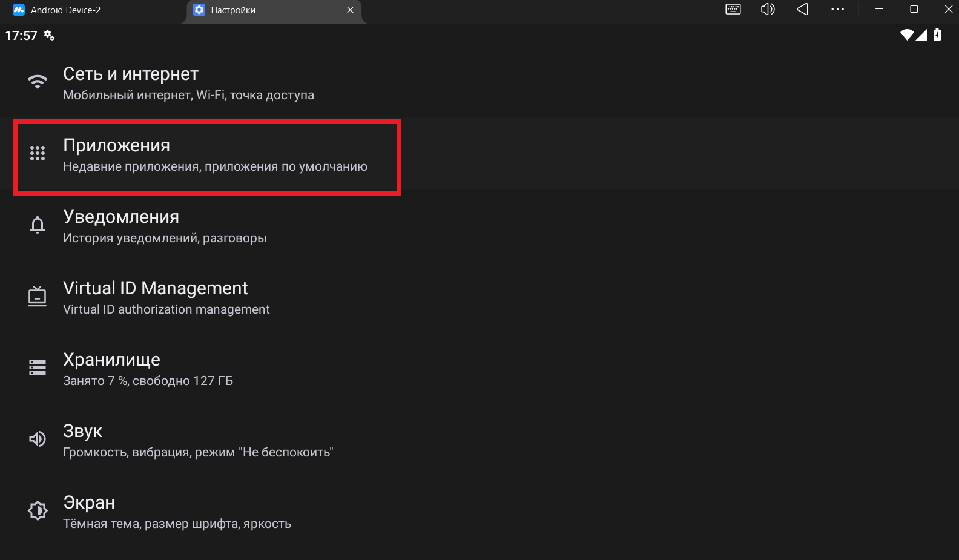This screenshot has height=560, width=959.
Task: Click the brightness icon beside Экран
Action: point(38,510)
